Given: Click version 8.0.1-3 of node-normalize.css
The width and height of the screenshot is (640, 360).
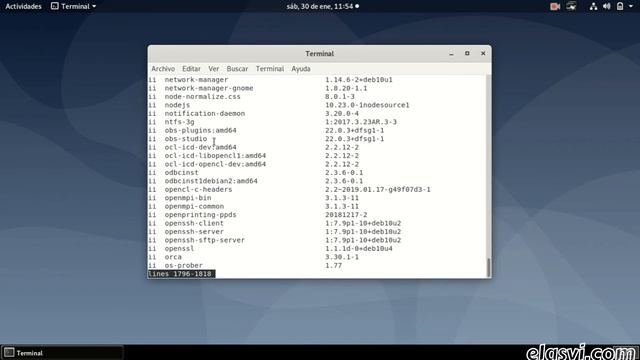Looking at the screenshot, I should (340, 97).
